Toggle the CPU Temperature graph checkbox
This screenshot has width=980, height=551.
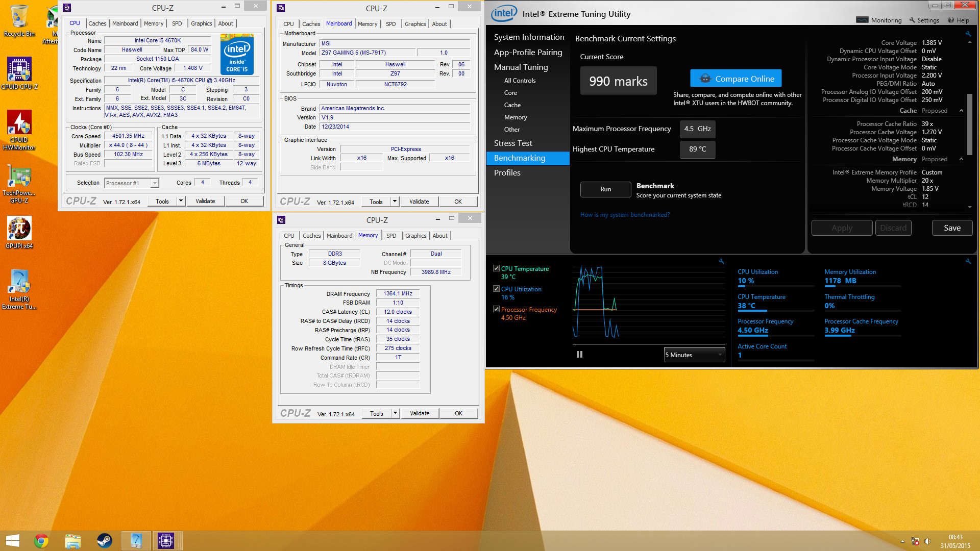pos(496,268)
